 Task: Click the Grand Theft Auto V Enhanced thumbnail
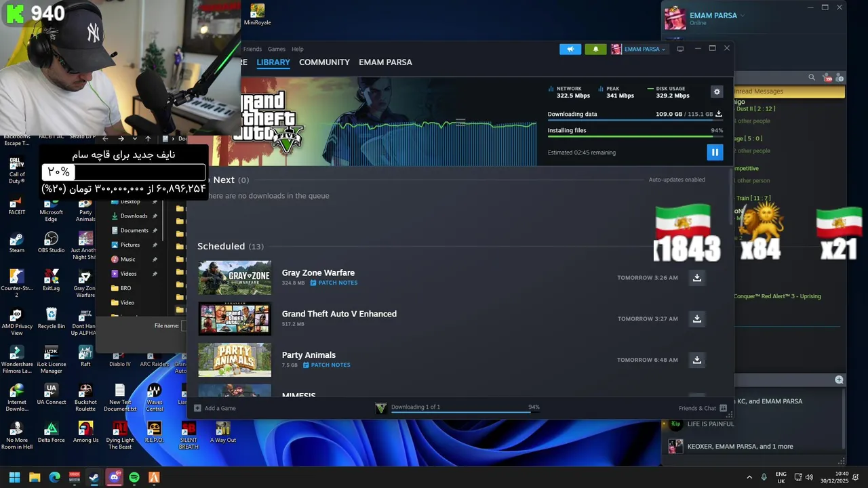235,319
